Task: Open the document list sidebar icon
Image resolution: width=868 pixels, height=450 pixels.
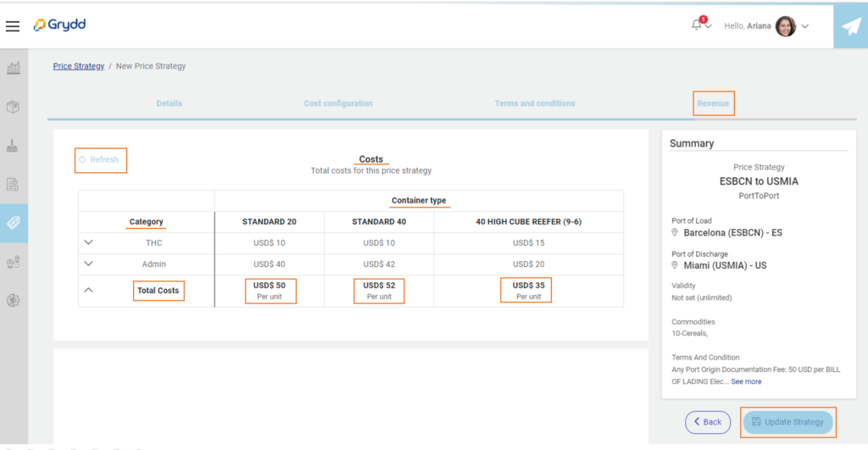Action: tap(13, 184)
